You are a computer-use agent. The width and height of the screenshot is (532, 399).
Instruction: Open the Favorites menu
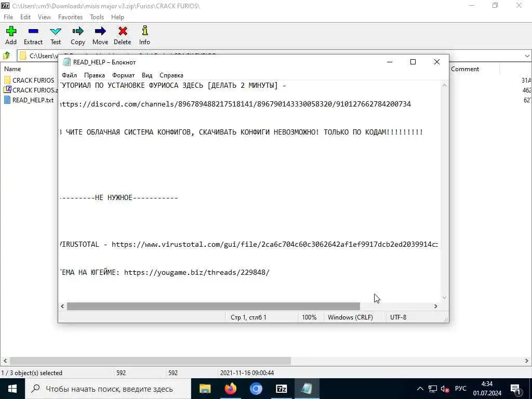point(70,17)
